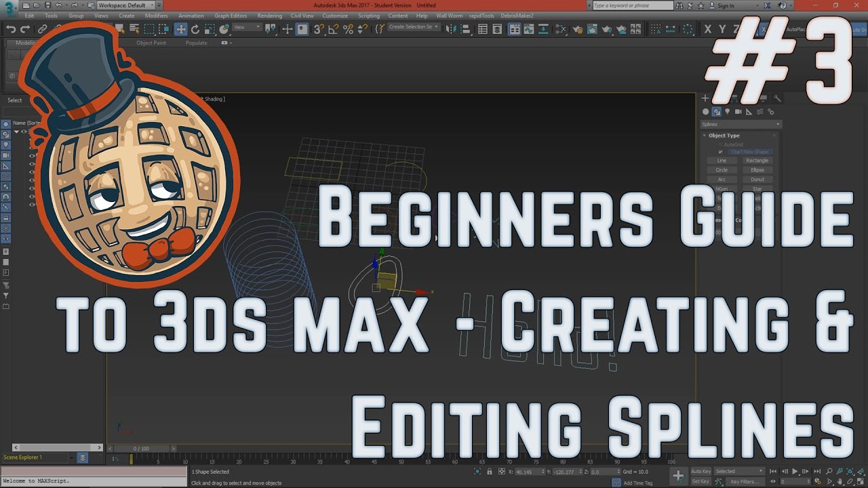Click the X coordinate spinner arrows

[x=545, y=471]
